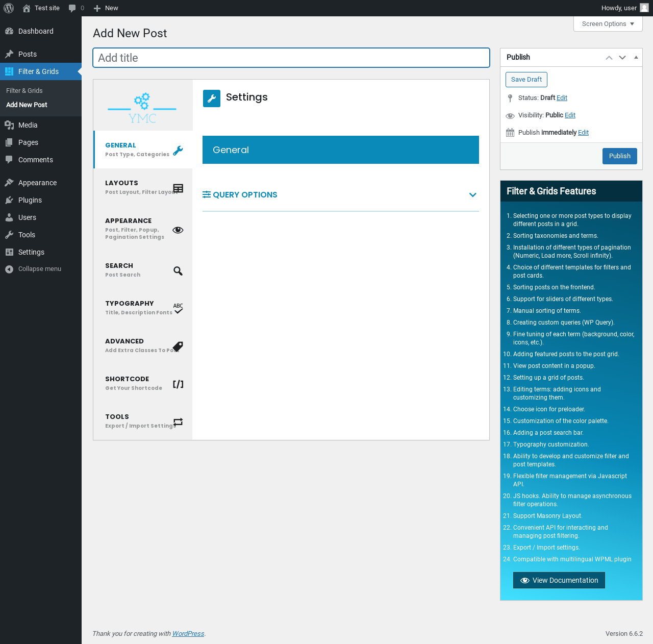Edit the Publish immediately schedule
The height and width of the screenshot is (644, 653).
(x=583, y=133)
